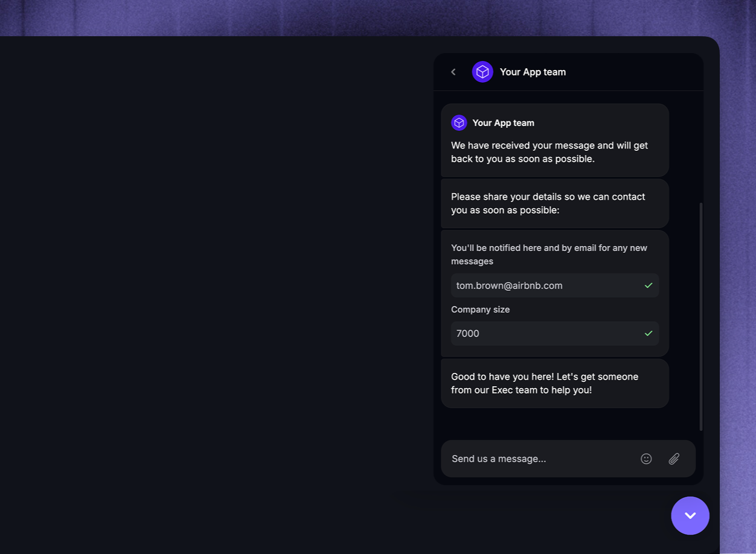Click the purple cube logo in chat header
Viewport: 756px width, 554px height.
[x=482, y=72]
